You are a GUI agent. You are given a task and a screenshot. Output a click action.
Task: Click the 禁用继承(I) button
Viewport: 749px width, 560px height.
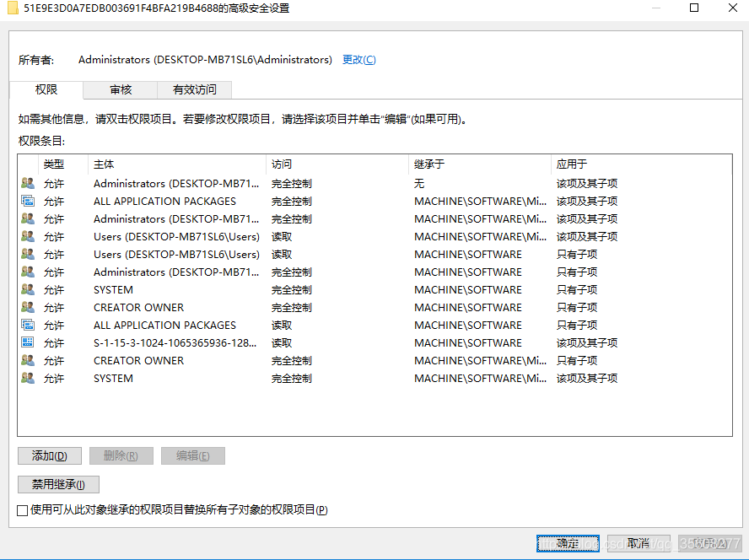pyautogui.click(x=58, y=484)
